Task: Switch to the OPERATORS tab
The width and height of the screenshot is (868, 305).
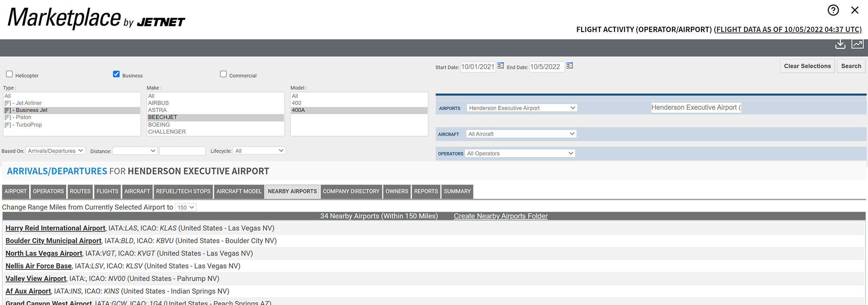Action: [x=48, y=191]
